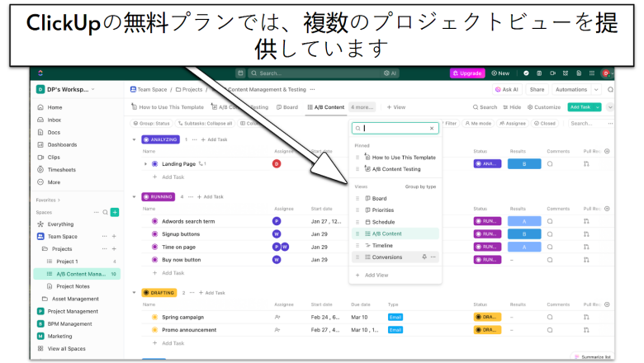Click the blue B result for Landing Page

524,163
